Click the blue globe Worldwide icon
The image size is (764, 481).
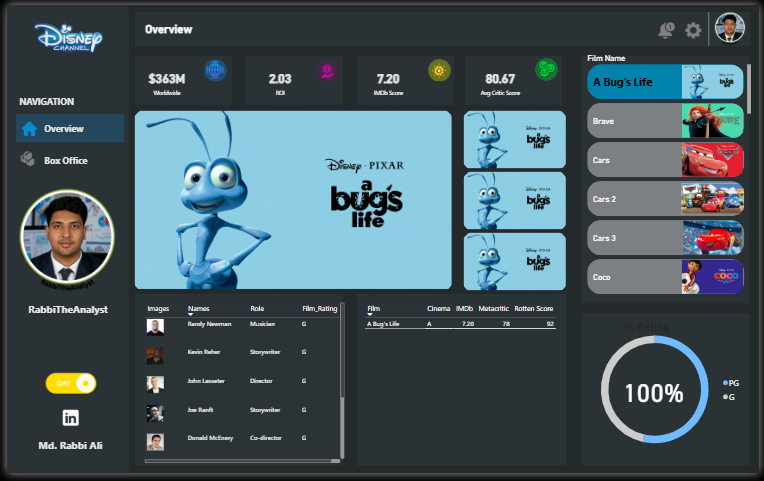[x=215, y=70]
